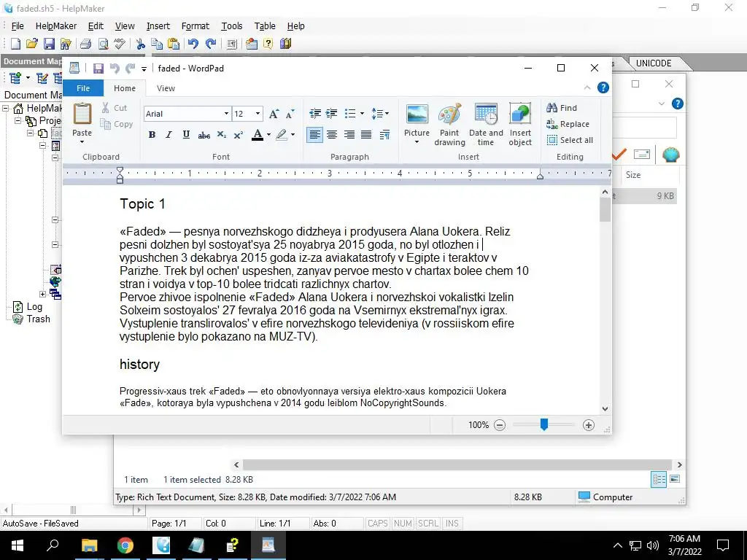Click Decrease indent icon in WordPad
Screen dimensions: 747x560
[315, 113]
